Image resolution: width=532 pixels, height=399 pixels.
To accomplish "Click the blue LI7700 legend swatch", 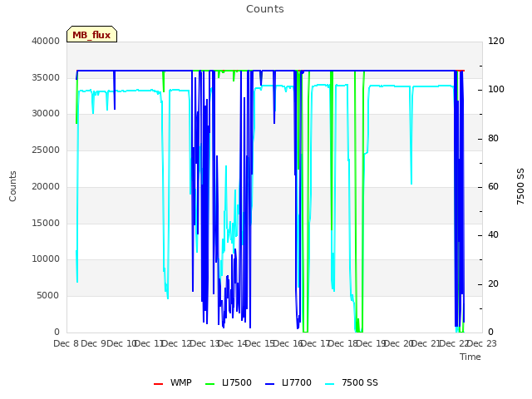I will pos(269,384).
